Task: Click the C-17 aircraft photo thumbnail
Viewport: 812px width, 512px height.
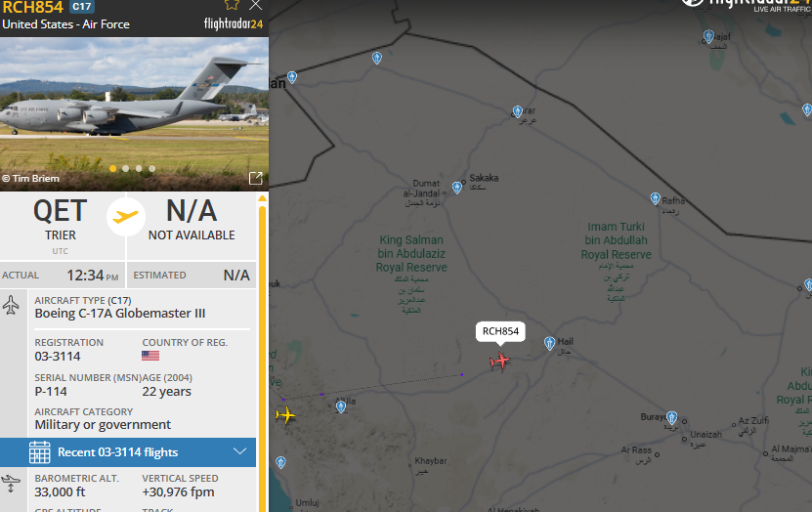Action: pyautogui.click(x=134, y=114)
